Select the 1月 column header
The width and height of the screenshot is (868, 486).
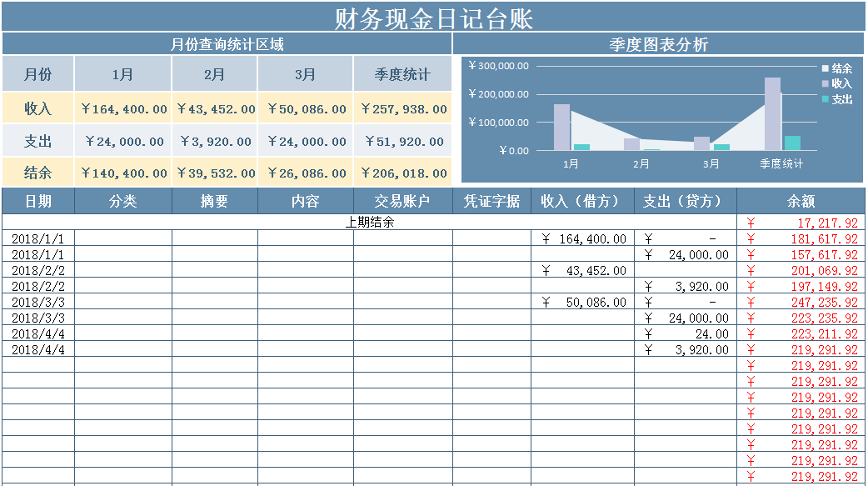[123, 73]
